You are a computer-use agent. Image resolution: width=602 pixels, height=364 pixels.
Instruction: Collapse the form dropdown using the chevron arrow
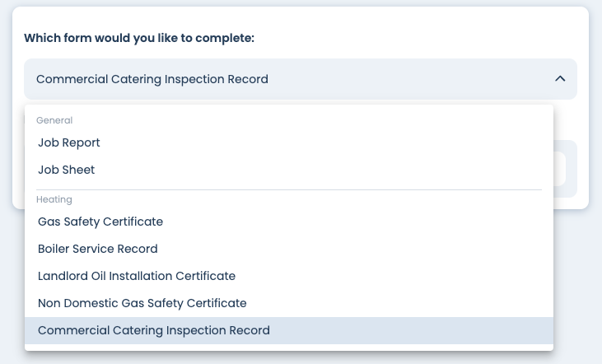click(560, 79)
